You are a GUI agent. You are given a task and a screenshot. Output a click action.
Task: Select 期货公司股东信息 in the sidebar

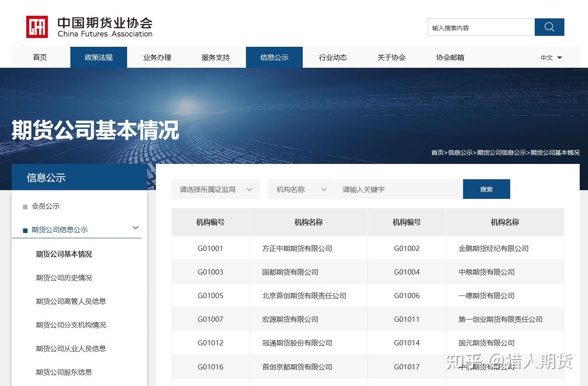point(64,372)
